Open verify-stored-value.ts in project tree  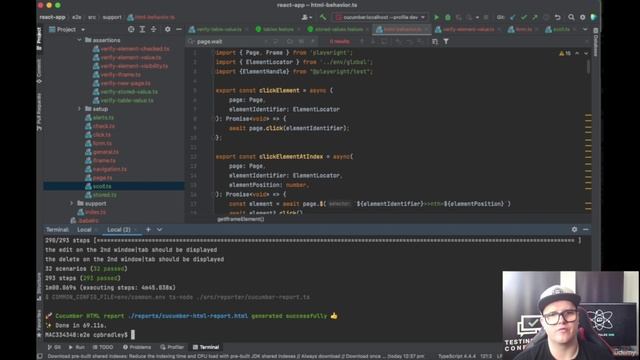[x=129, y=92]
